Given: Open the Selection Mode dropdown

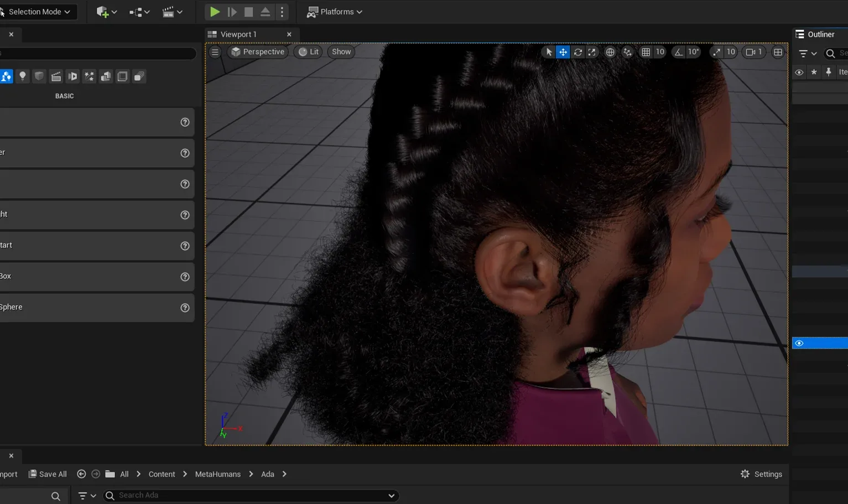Looking at the screenshot, I should tap(38, 12).
